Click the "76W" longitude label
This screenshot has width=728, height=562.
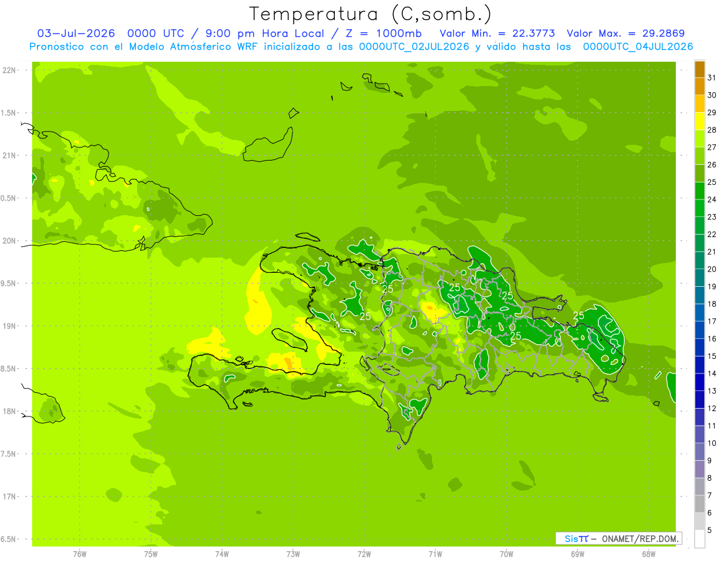click(x=79, y=554)
